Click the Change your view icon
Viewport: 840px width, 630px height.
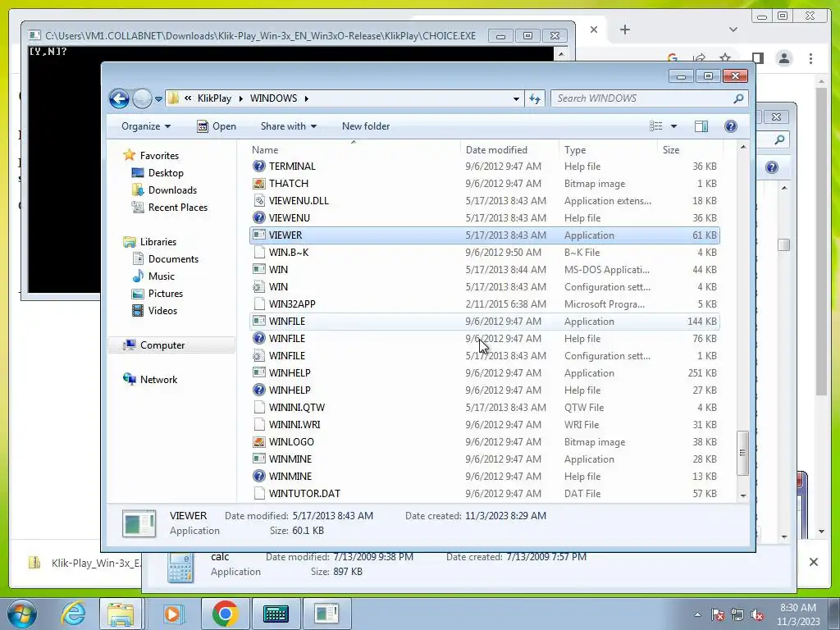(x=656, y=126)
